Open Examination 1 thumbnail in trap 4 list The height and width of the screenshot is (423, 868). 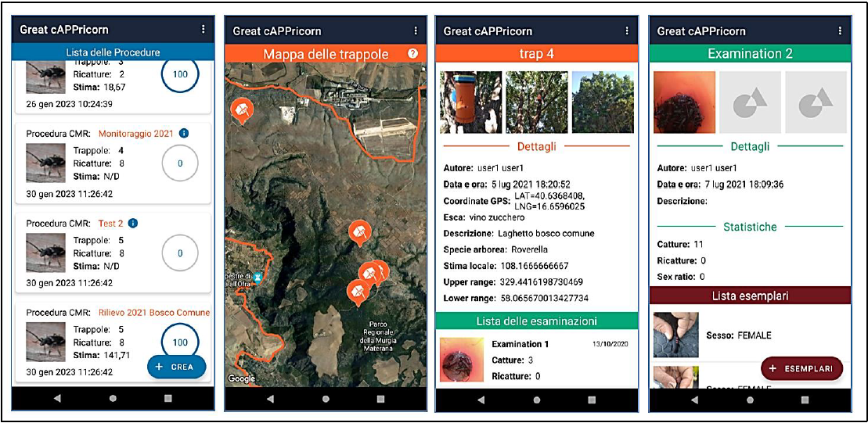click(462, 360)
